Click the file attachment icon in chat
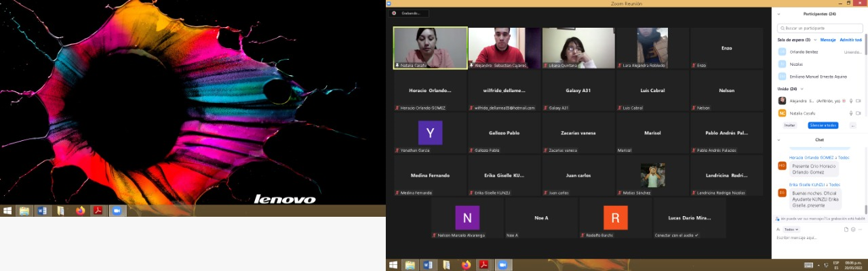This screenshot has height=271, width=868. coord(846,230)
